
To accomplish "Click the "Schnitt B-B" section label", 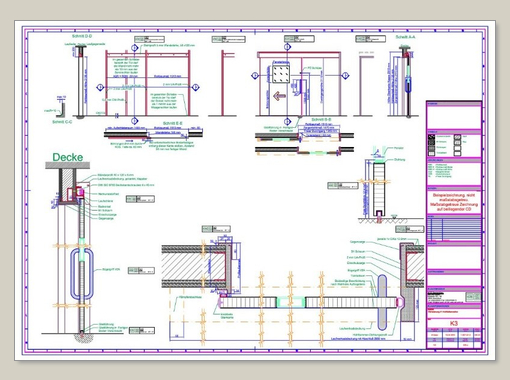I will 321,119.
